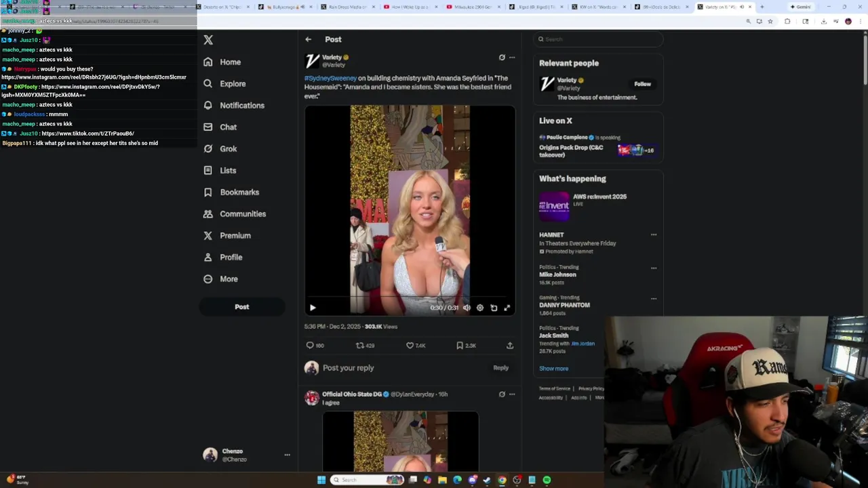Follow Variety in Relevant people
This screenshot has width=868, height=488.
[x=642, y=84]
